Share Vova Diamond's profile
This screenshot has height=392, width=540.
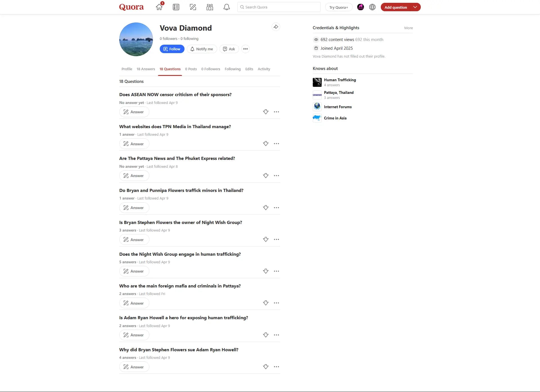coord(276,27)
